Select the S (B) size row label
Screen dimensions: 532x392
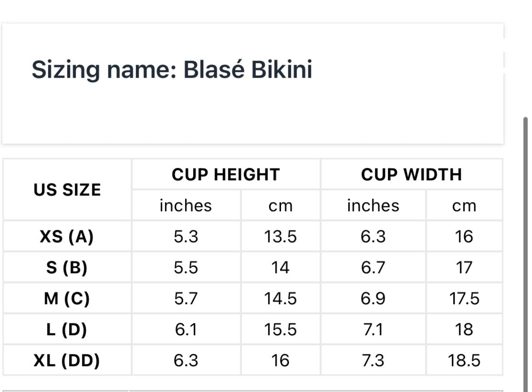point(66,268)
